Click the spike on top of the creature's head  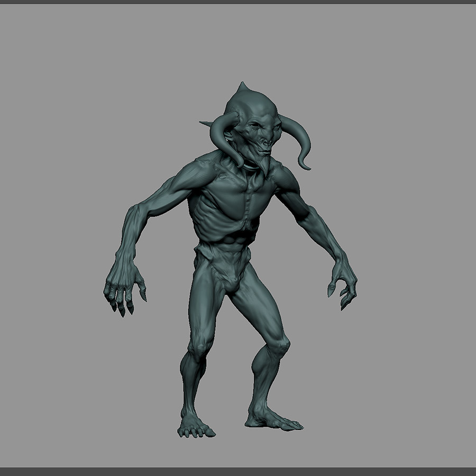click(x=242, y=87)
